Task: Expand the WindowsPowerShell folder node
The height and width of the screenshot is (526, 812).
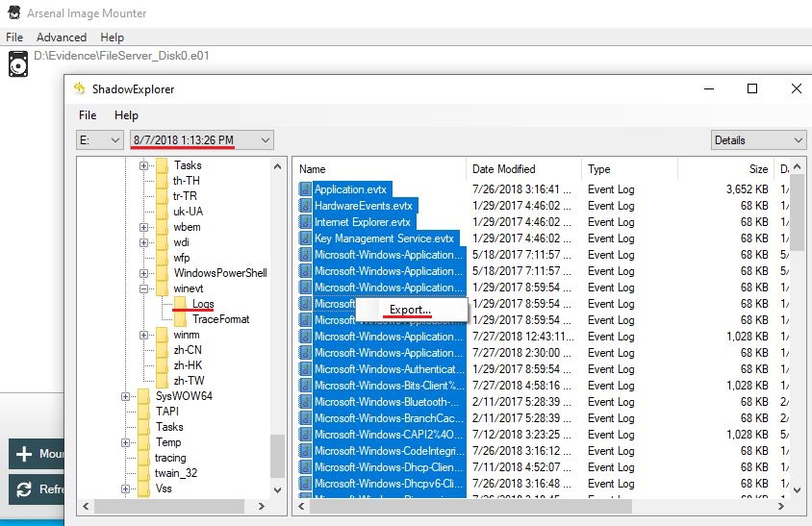Action: pos(143,273)
